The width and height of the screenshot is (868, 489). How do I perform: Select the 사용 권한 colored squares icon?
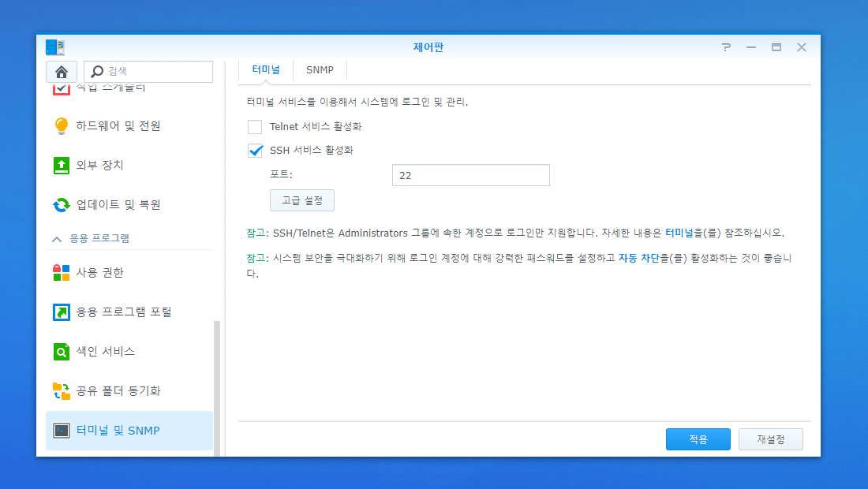(x=61, y=273)
